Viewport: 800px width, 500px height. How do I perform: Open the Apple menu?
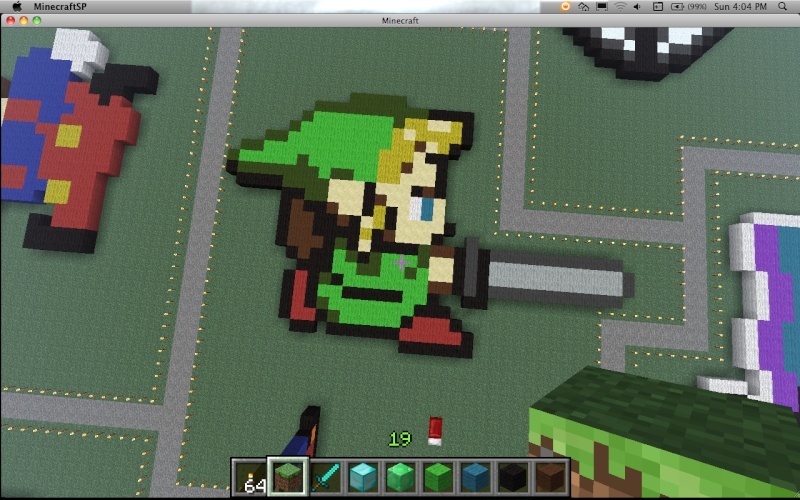(16, 7)
